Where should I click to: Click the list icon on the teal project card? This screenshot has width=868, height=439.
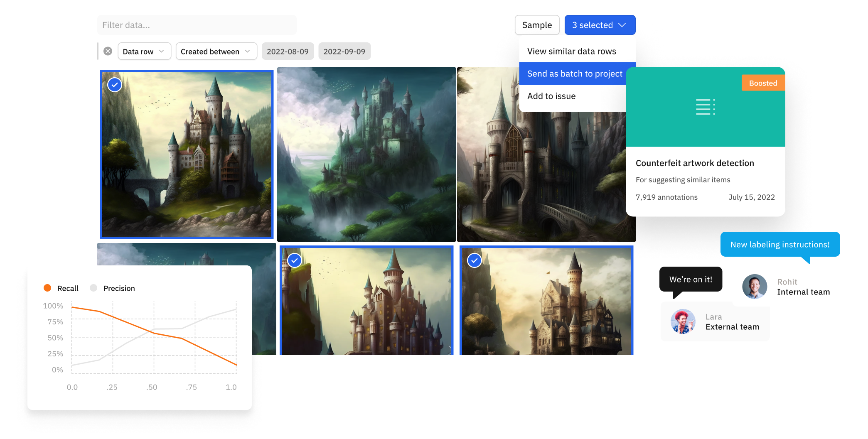[706, 107]
